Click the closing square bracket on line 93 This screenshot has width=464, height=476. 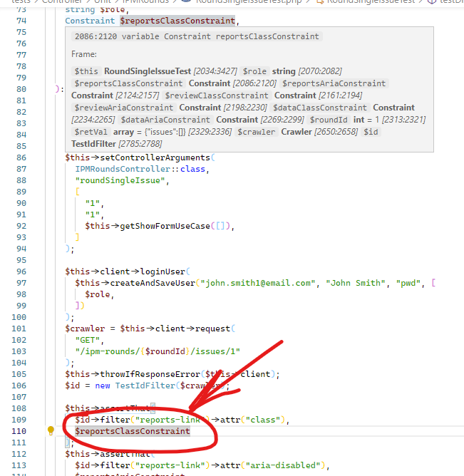(78, 237)
